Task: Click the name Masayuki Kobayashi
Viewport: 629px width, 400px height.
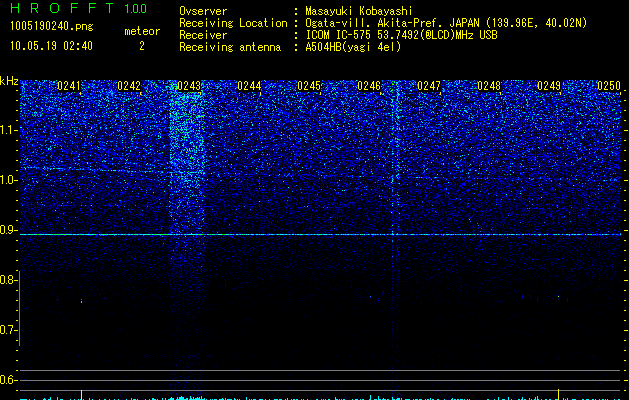Action: tap(359, 11)
